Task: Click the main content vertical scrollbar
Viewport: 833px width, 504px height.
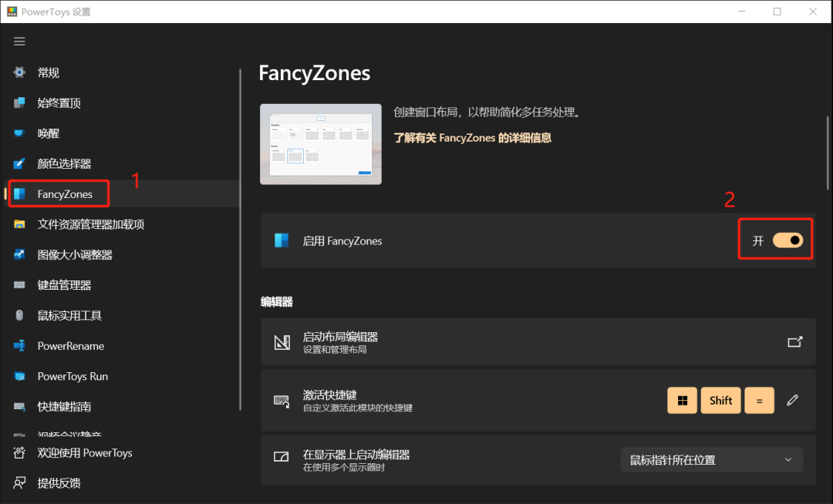Action: point(827,153)
